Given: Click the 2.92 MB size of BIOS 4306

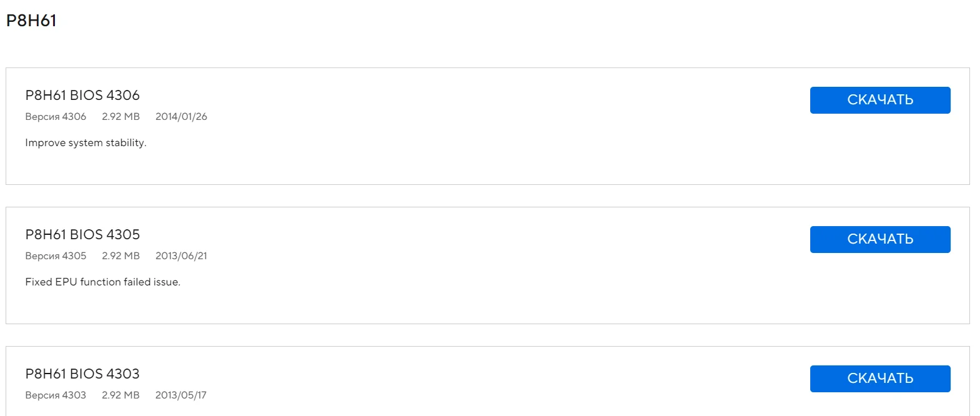Looking at the screenshot, I should click(120, 117).
